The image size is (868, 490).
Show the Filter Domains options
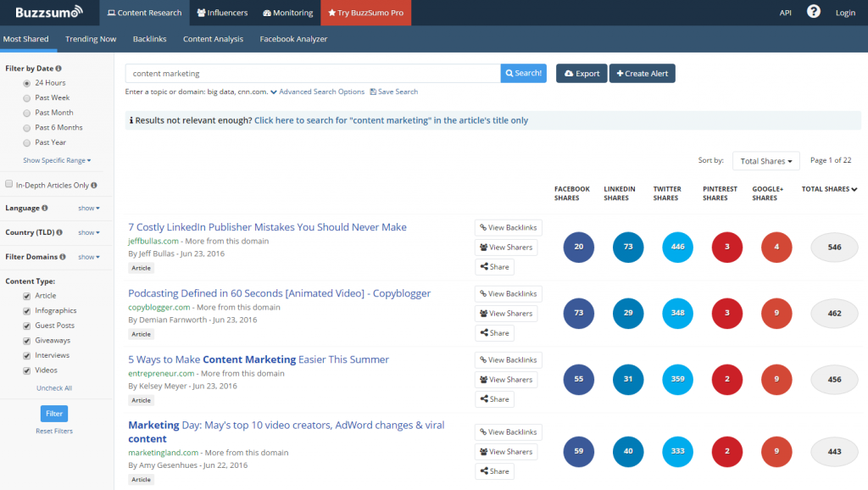point(88,257)
